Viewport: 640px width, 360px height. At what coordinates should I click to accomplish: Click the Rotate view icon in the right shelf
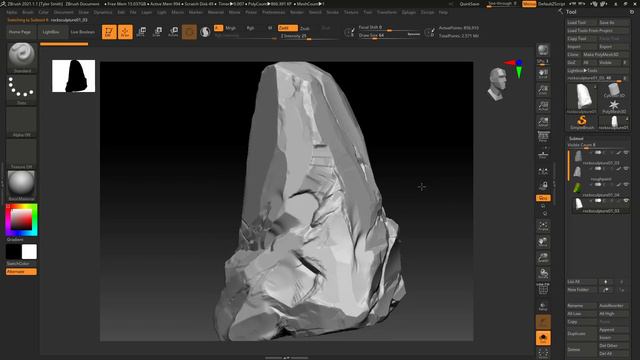pos(543,274)
